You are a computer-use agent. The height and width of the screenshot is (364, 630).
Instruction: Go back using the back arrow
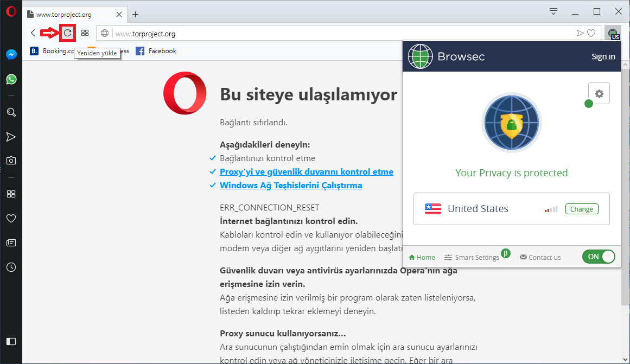pyautogui.click(x=33, y=33)
